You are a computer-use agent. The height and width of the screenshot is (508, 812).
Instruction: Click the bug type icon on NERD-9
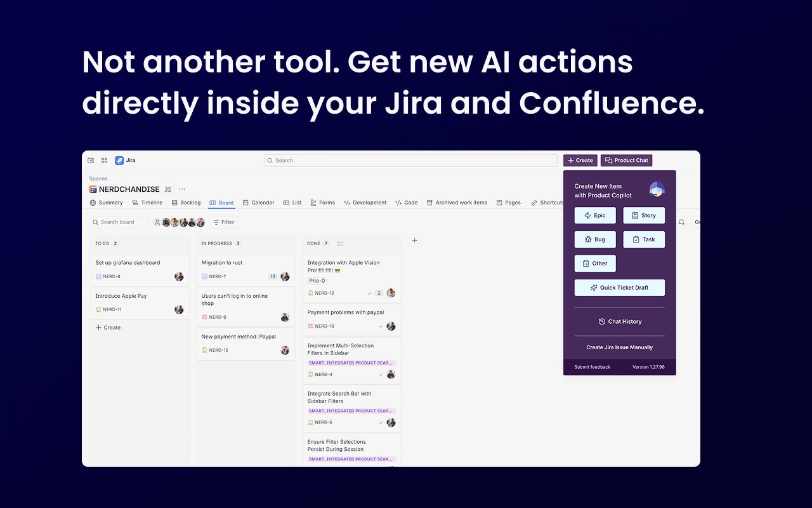[204, 317]
